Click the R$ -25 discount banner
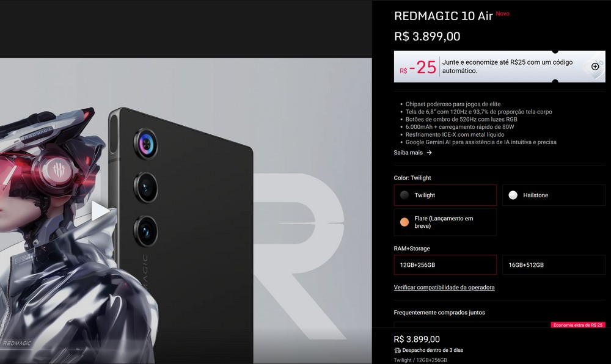 tap(500, 67)
